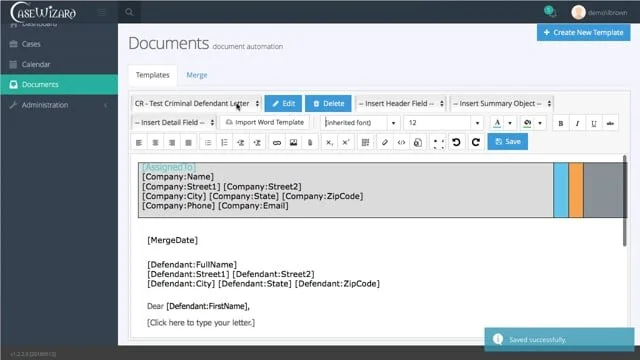
Task: Insert unordered bullet list
Action: (x=208, y=142)
